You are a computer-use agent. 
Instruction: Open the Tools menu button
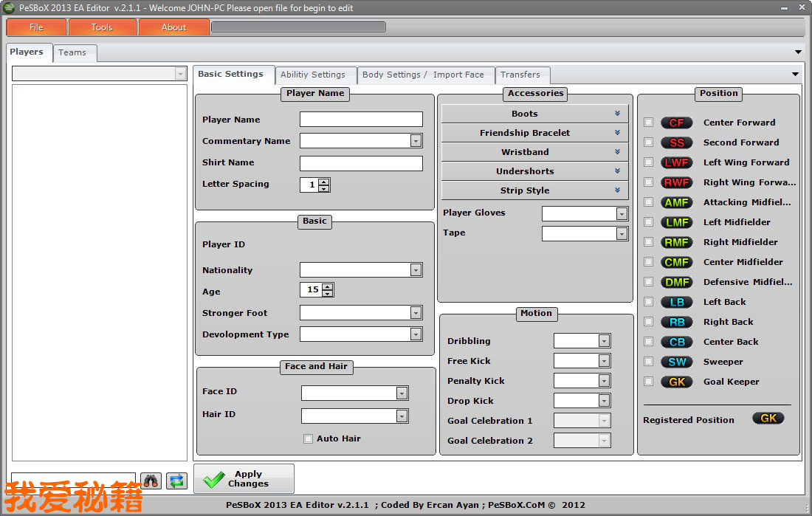pos(102,27)
